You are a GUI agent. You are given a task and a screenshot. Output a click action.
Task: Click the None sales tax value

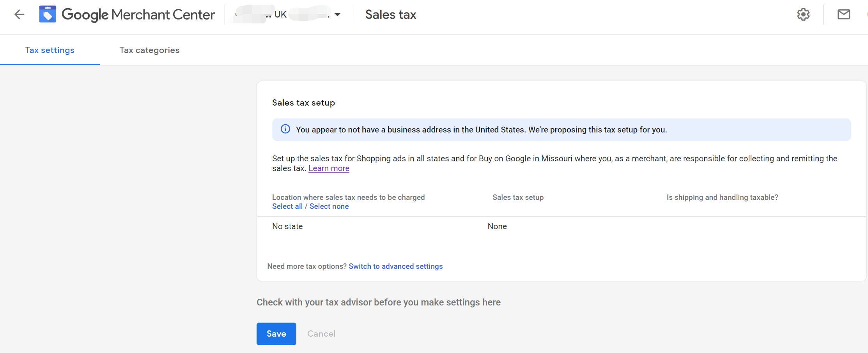(497, 226)
